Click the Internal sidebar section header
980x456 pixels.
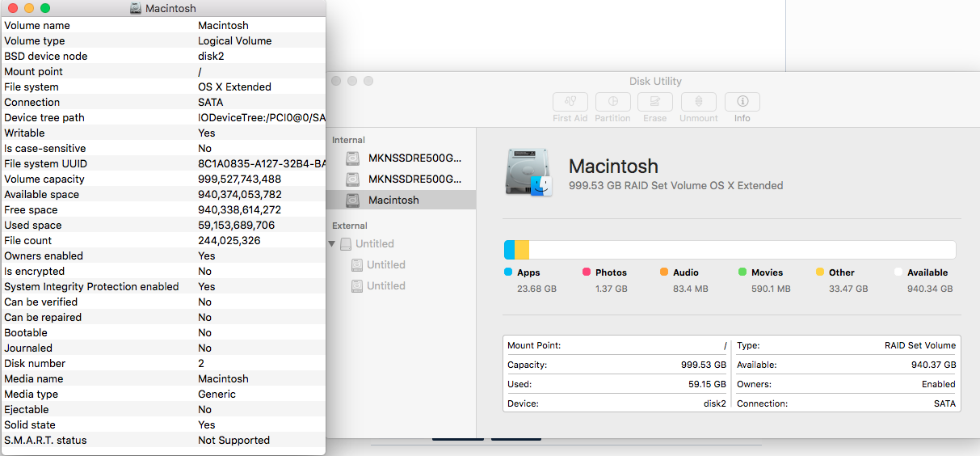(349, 140)
